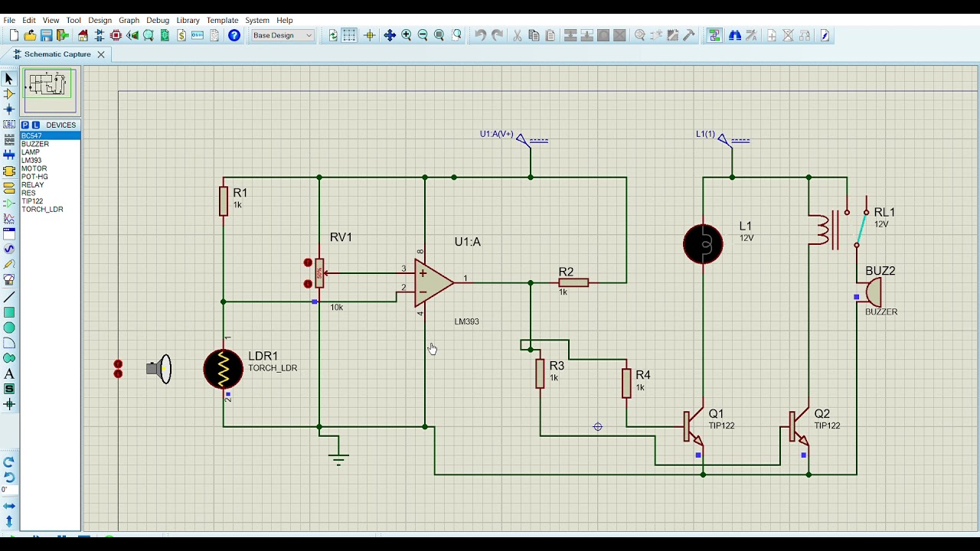Click the Copy to clipboard icon

(534, 35)
